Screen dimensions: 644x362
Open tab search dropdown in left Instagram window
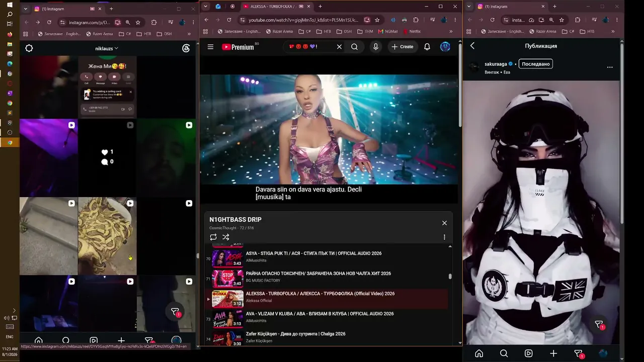click(26, 9)
